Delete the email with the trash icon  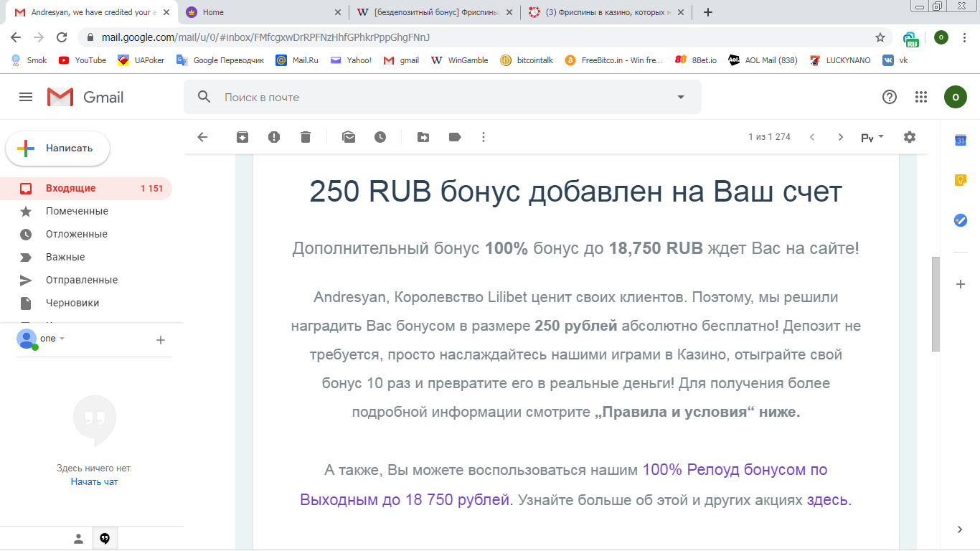coord(305,136)
